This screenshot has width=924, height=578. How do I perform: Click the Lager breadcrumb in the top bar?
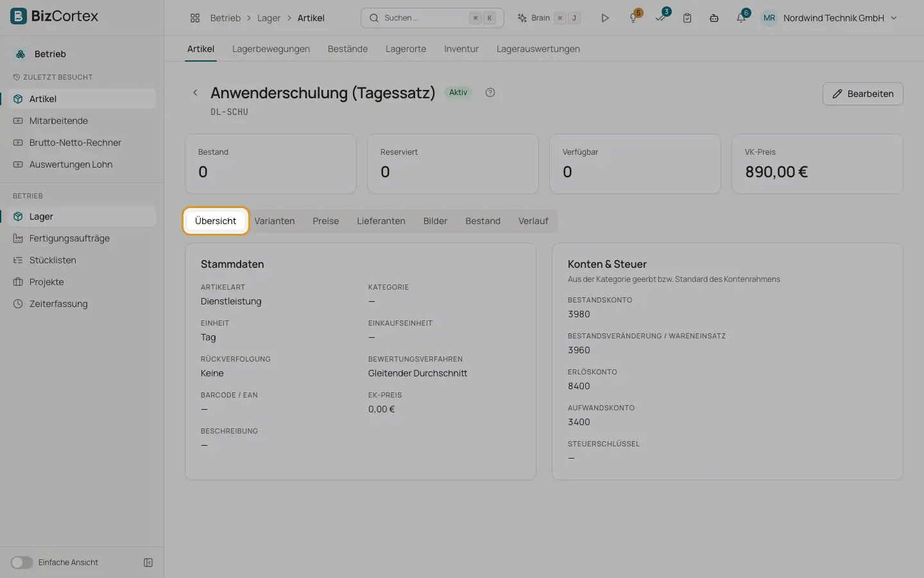pyautogui.click(x=269, y=18)
